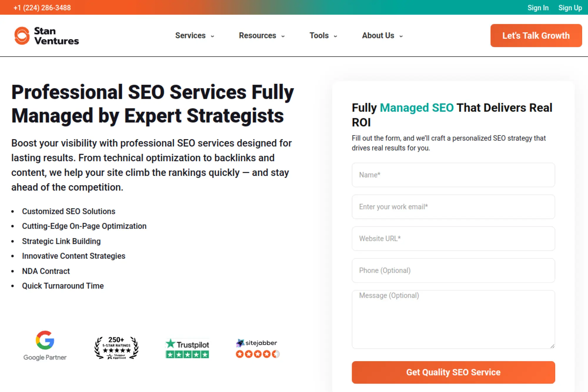Click the 250+ 5-star ratings badge

pos(116,348)
